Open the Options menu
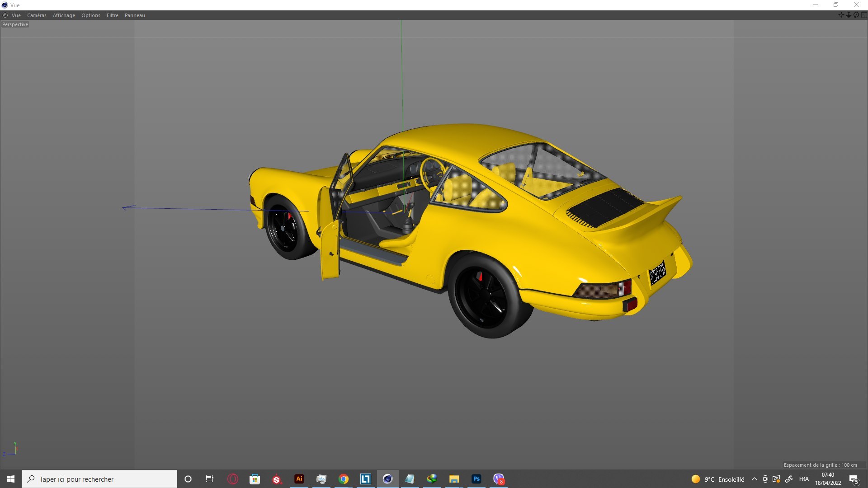 [x=91, y=15]
